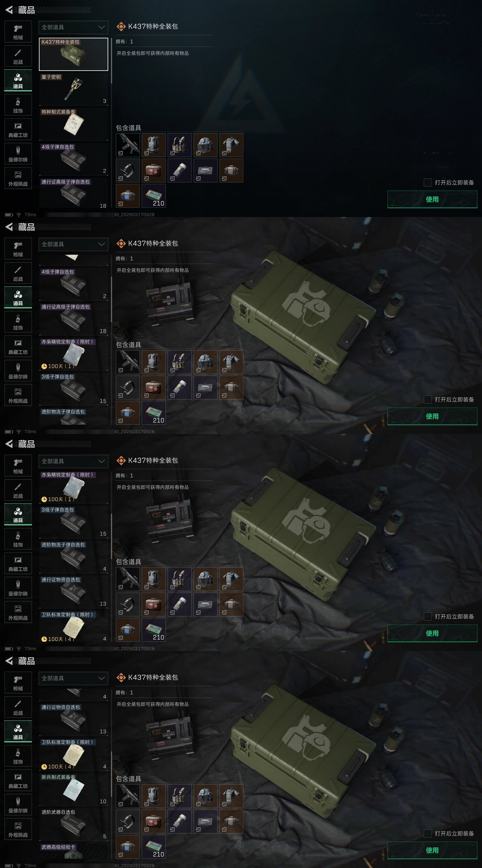Select the 新兵制式装备券 voucher item
This screenshot has width=482, height=868.
click(x=74, y=790)
